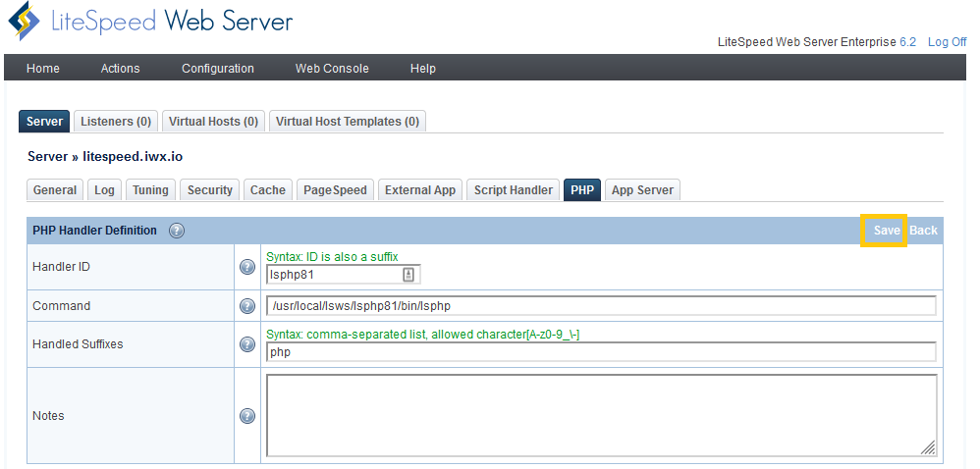Grab the Notes textarea resize handle
This screenshot has height=469, width=980.
[x=929, y=447]
